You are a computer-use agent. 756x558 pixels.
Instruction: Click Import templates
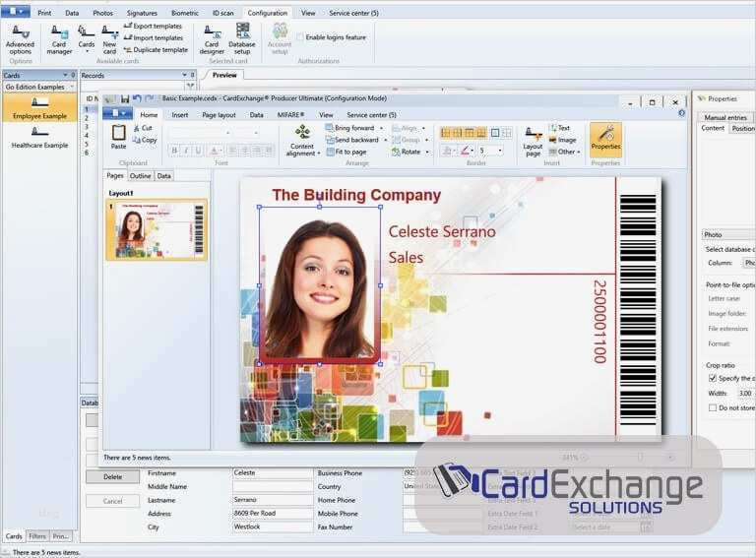(154, 37)
